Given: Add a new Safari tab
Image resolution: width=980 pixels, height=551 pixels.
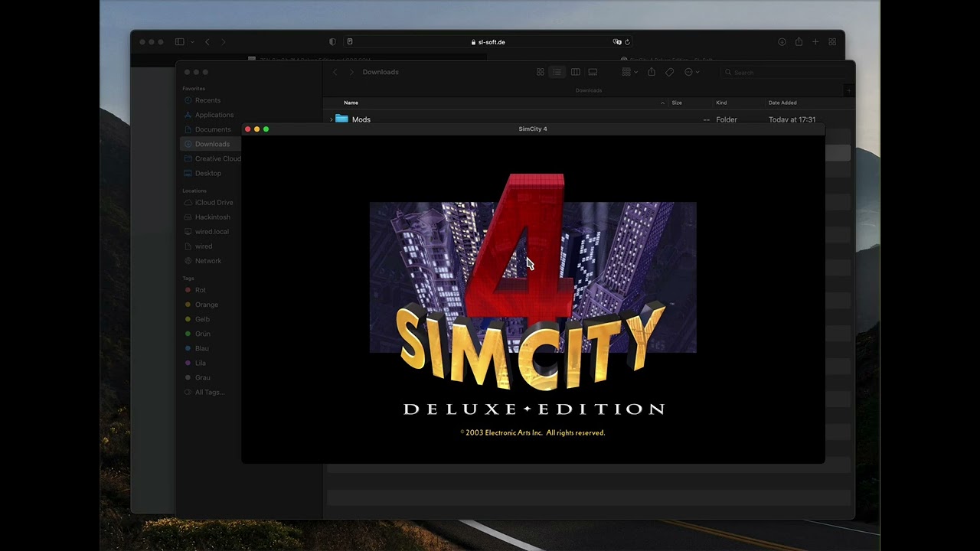Looking at the screenshot, I should tap(815, 42).
